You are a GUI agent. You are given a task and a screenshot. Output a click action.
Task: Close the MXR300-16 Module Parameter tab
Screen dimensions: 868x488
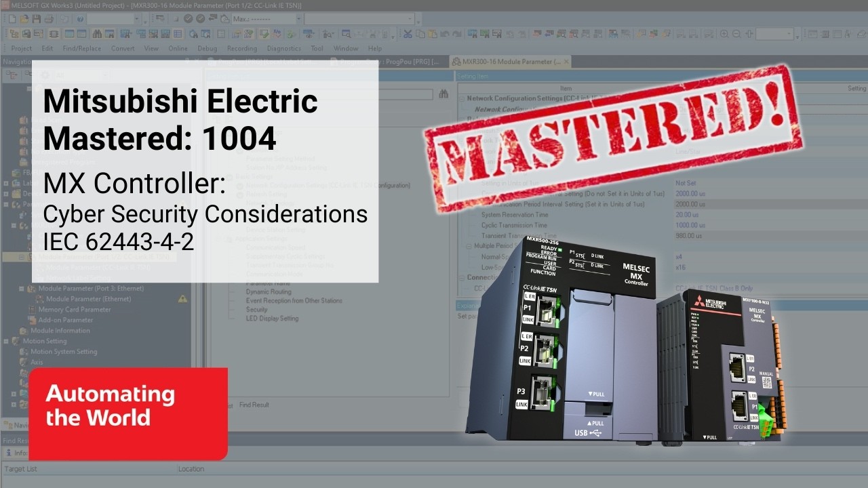567,62
